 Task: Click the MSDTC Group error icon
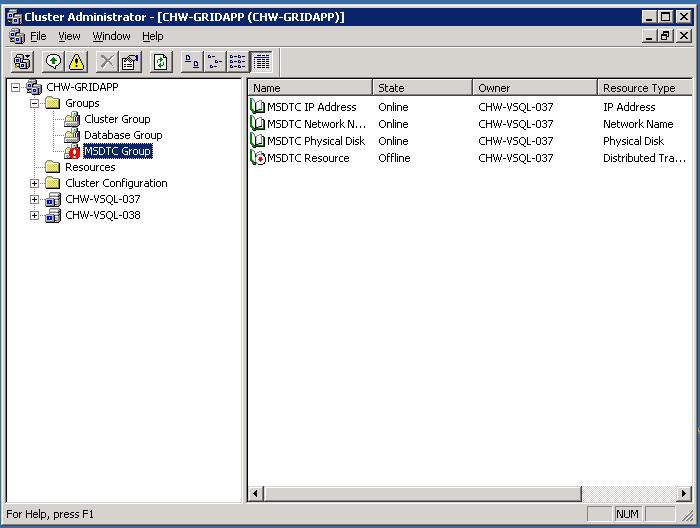(72, 151)
